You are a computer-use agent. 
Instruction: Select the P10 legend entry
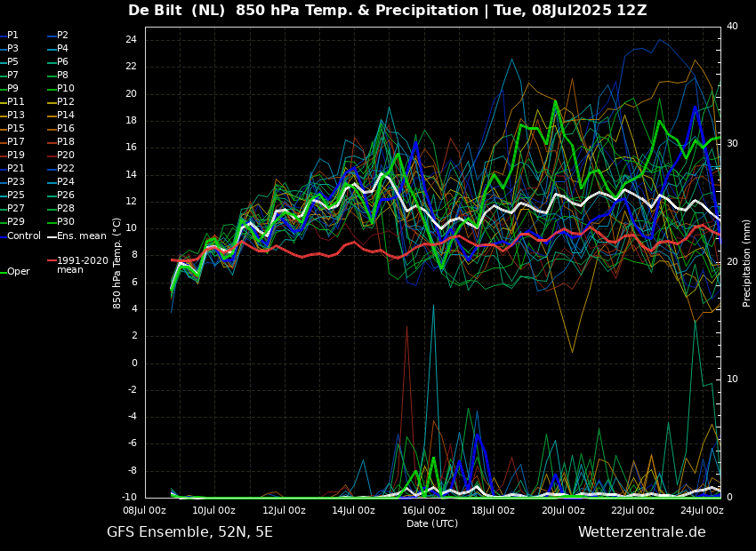coord(60,88)
